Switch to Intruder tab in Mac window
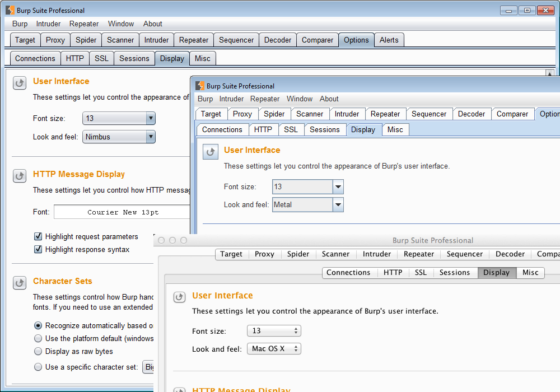This screenshot has width=560, height=392. 377,254
